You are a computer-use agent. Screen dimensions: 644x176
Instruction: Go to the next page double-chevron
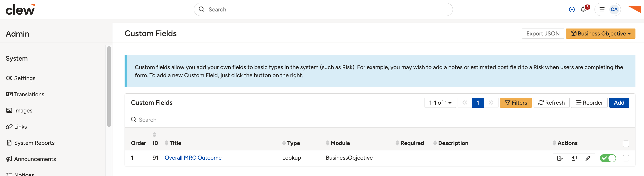[x=491, y=103]
